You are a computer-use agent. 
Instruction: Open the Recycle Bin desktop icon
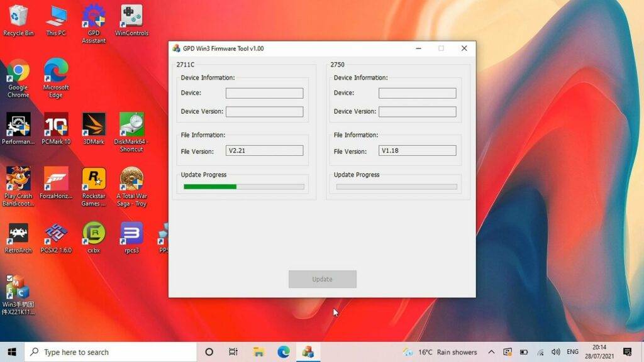[18, 21]
